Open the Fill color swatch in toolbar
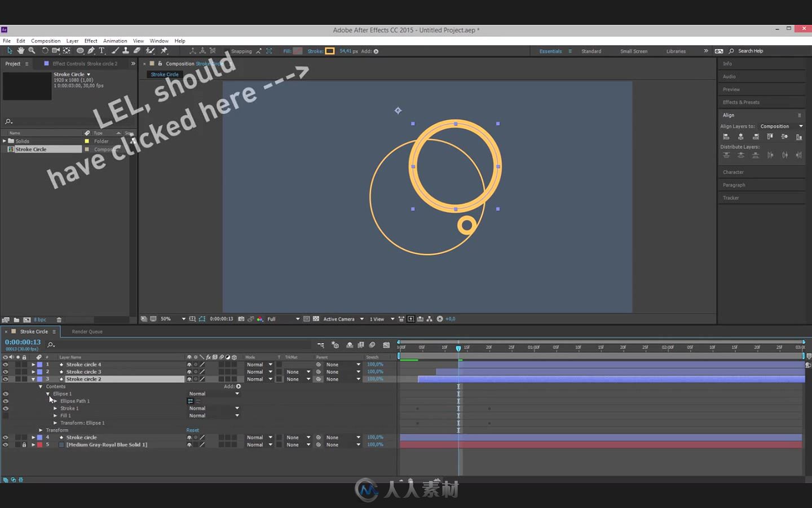The width and height of the screenshot is (812, 508). 298,51
